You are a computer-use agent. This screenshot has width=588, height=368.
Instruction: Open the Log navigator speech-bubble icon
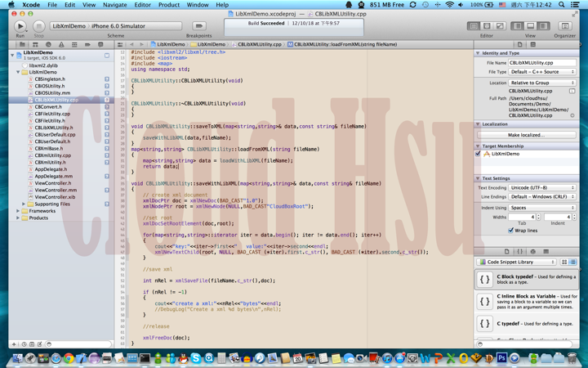pyautogui.click(x=100, y=44)
